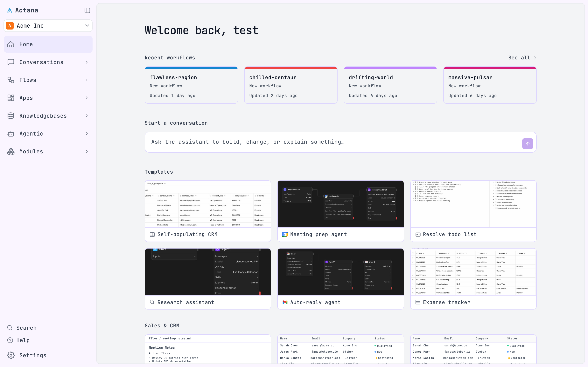Open Settings gear icon
Image resolution: width=588 pixels, height=367 pixels.
click(11, 355)
